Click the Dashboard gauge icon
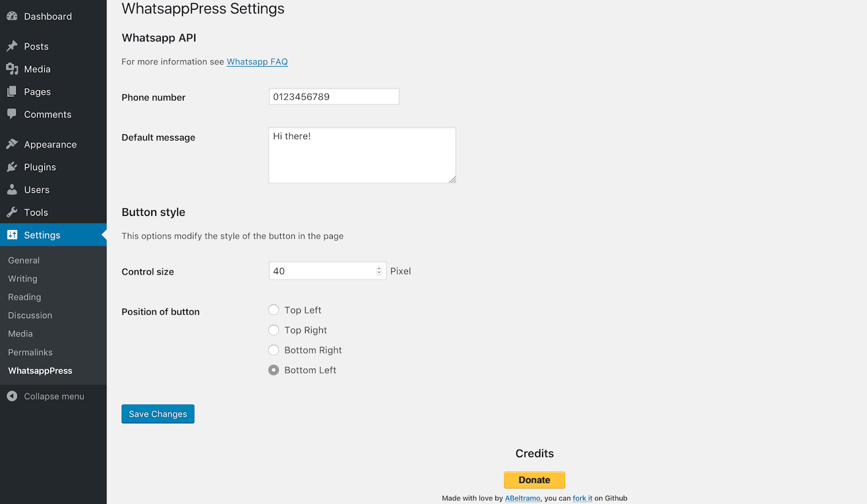The width and height of the screenshot is (867, 504). pos(12,16)
